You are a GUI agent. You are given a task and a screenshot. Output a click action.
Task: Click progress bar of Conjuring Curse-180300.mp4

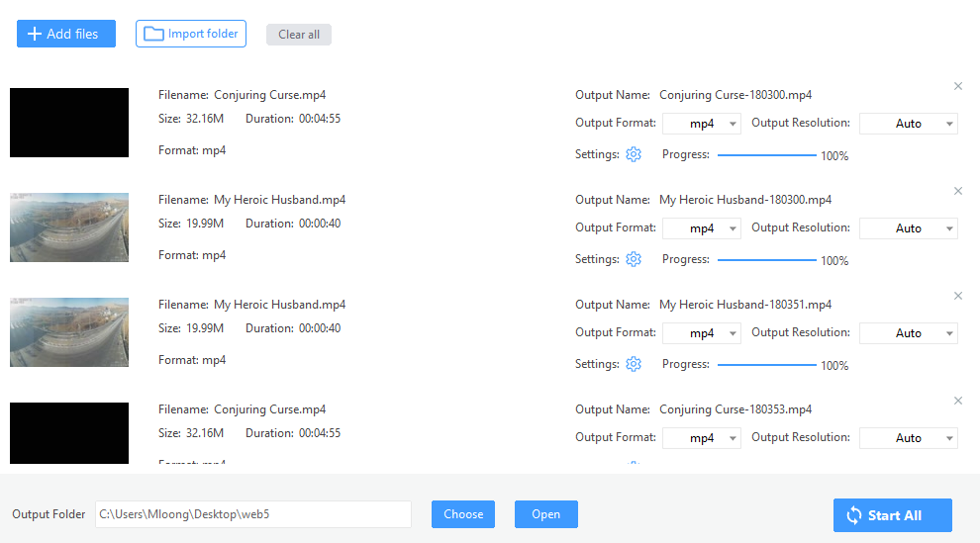[767, 154]
